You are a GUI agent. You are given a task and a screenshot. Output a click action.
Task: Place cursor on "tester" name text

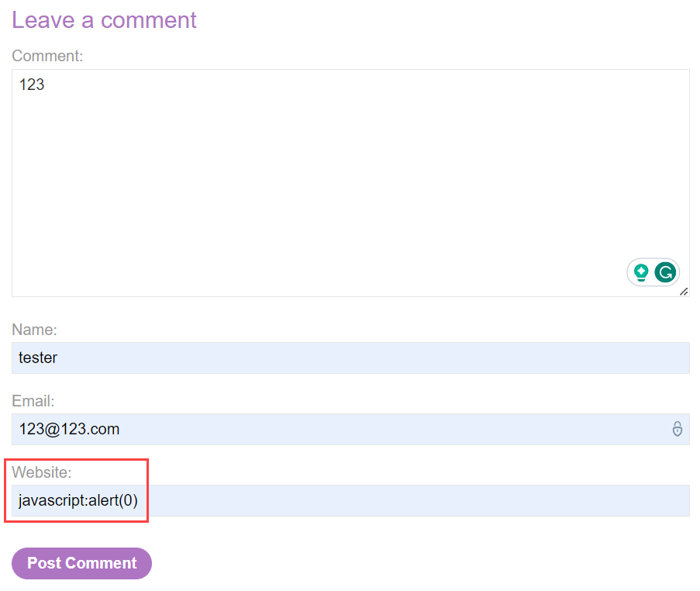38,358
